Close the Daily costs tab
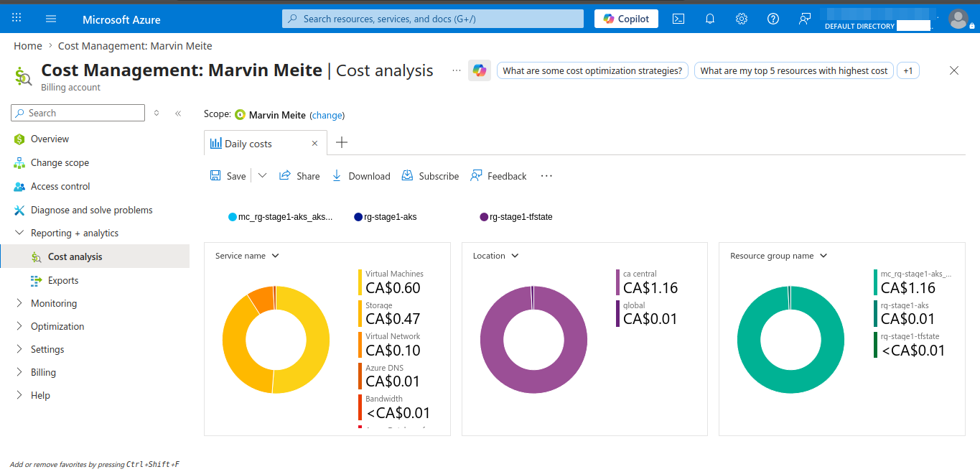This screenshot has width=980, height=472. click(x=314, y=143)
